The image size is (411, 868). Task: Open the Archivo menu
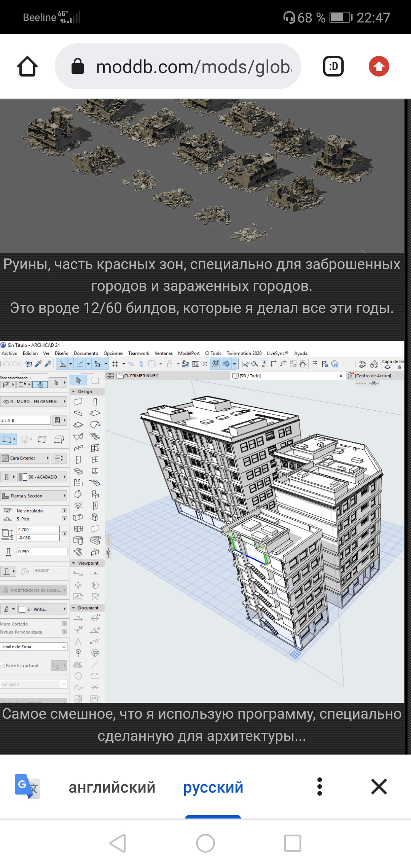[x=10, y=353]
